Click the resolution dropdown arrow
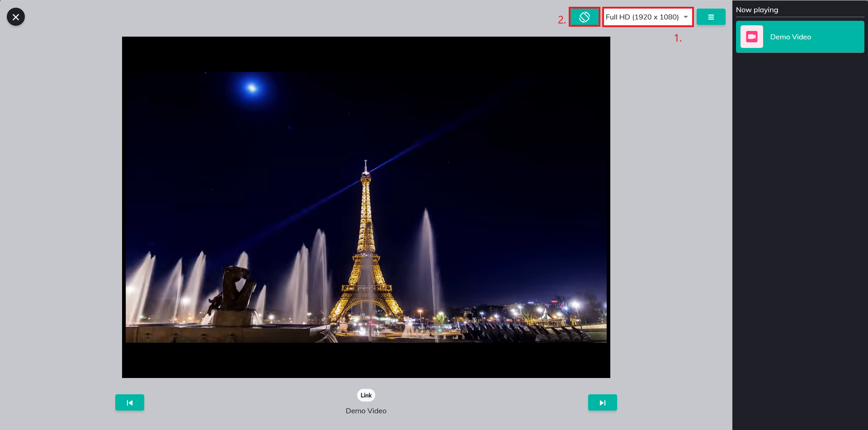This screenshot has width=868, height=430. click(686, 17)
